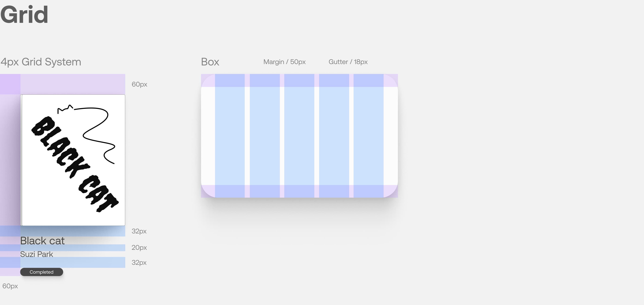Select the 'Black cat' book title text

(42, 241)
